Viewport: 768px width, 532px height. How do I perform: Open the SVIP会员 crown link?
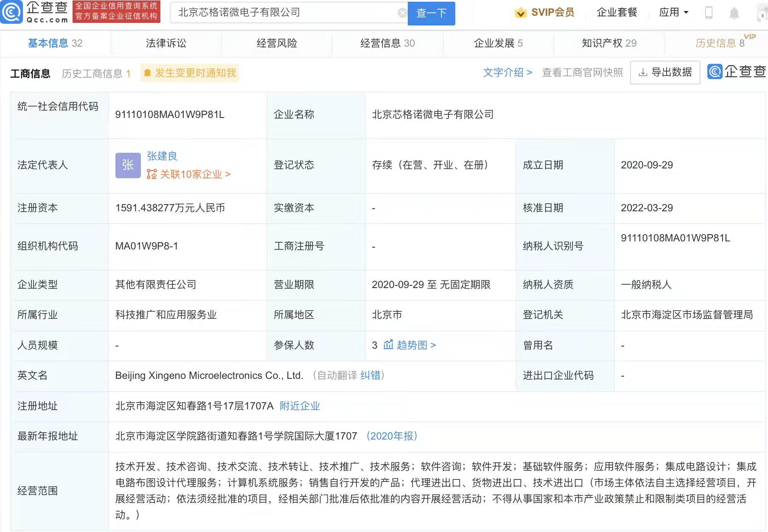(x=544, y=12)
